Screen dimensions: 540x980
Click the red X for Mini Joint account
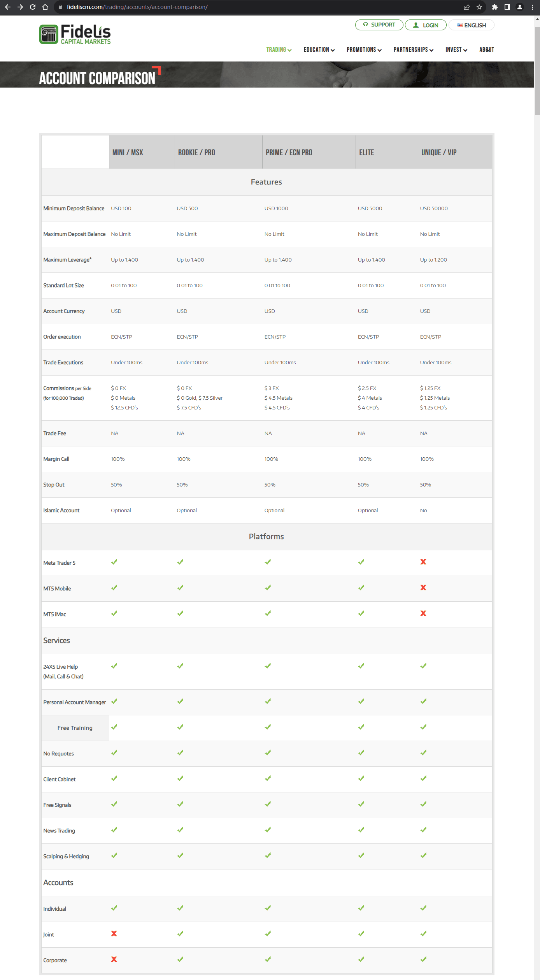114,934
